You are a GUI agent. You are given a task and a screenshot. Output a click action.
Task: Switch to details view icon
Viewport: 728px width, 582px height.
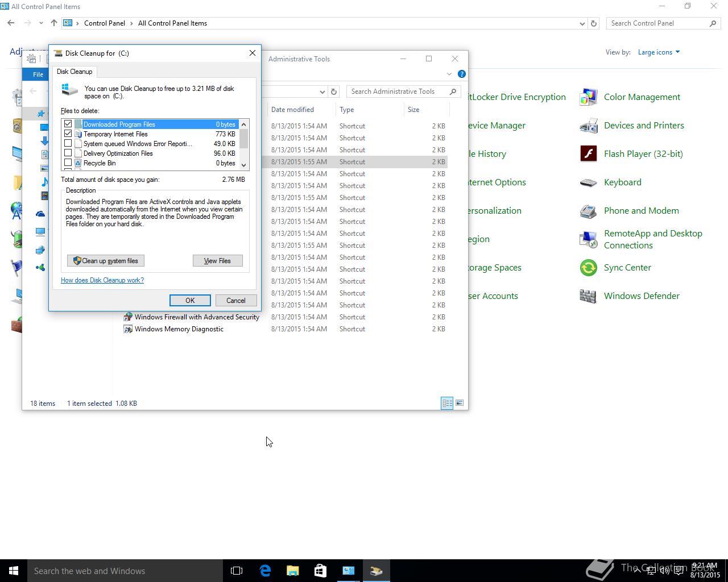tap(447, 403)
